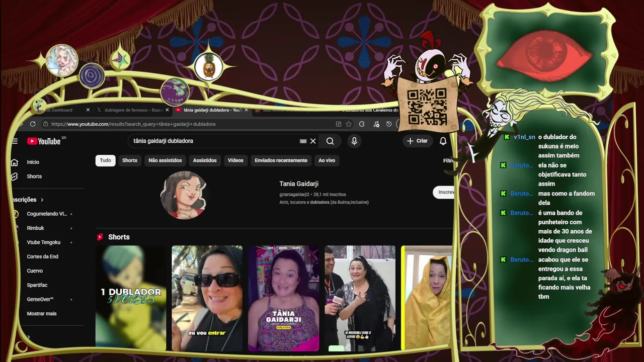Open the tab grid icon in address bar
644x362 pixels.
pos(339,124)
